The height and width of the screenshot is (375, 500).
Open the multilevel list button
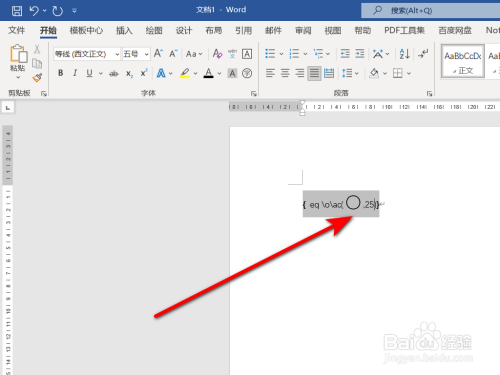tap(318, 53)
